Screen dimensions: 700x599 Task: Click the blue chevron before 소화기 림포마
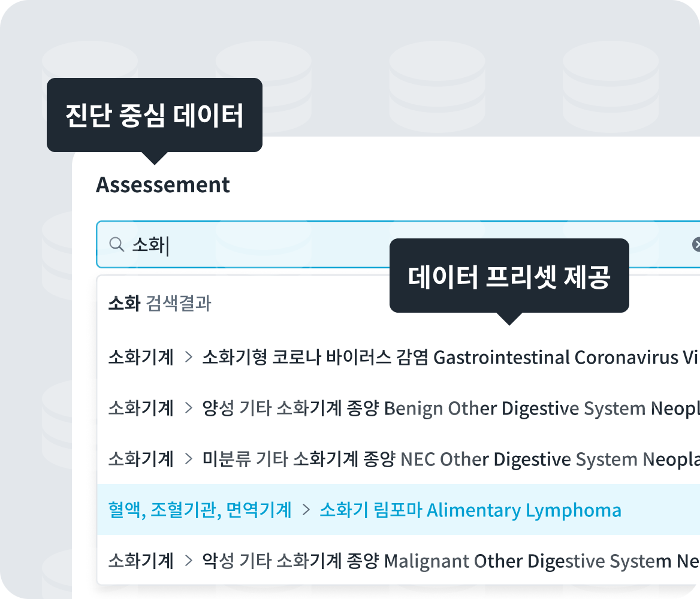[306, 510]
